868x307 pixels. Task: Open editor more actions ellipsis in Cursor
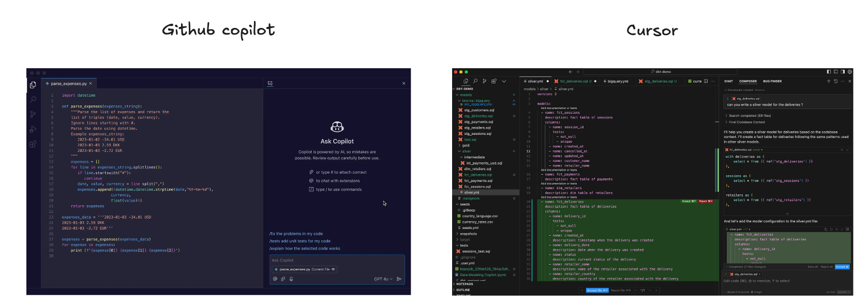[x=713, y=81]
